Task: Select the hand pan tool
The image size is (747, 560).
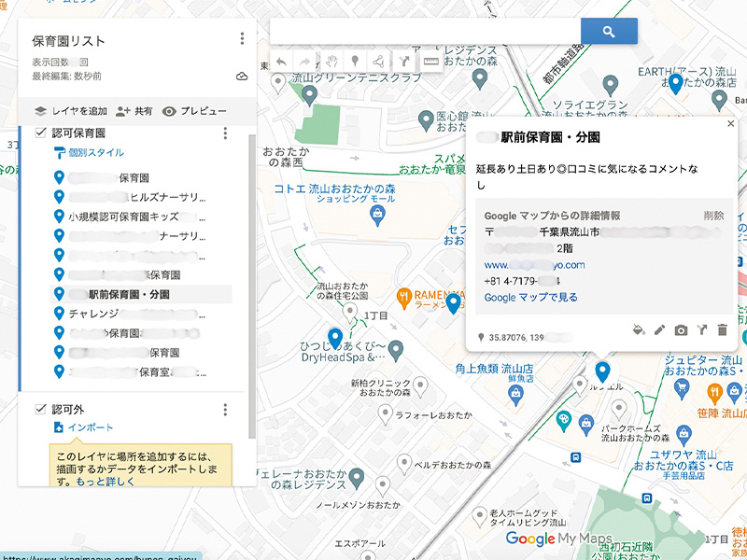Action: pyautogui.click(x=331, y=61)
